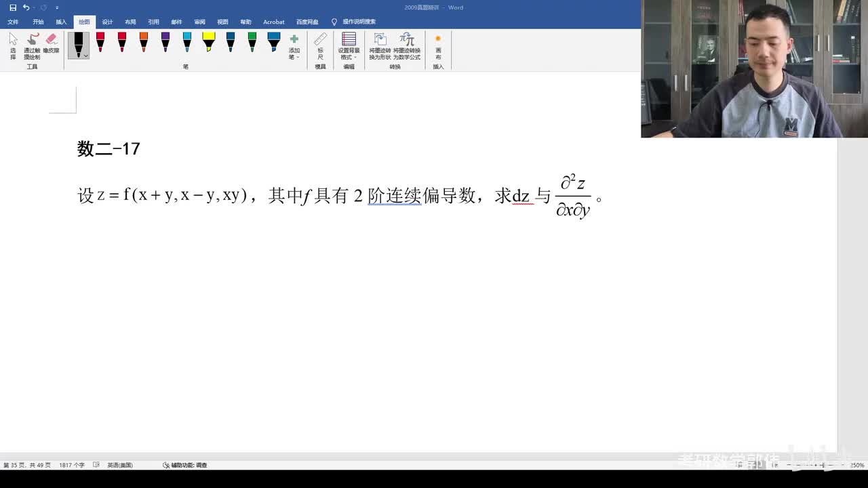Image resolution: width=868 pixels, height=488 pixels.
Task: Click the 数二-17 heading text
Action: (x=108, y=148)
